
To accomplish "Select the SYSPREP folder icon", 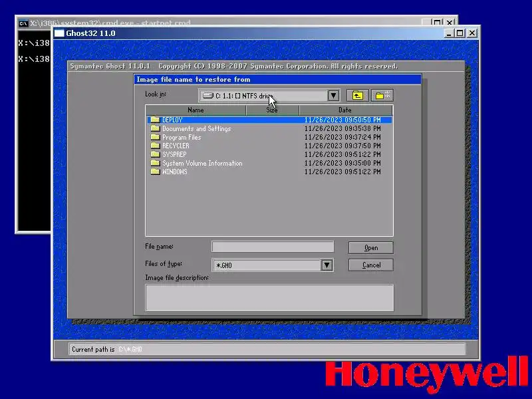I will (155, 154).
